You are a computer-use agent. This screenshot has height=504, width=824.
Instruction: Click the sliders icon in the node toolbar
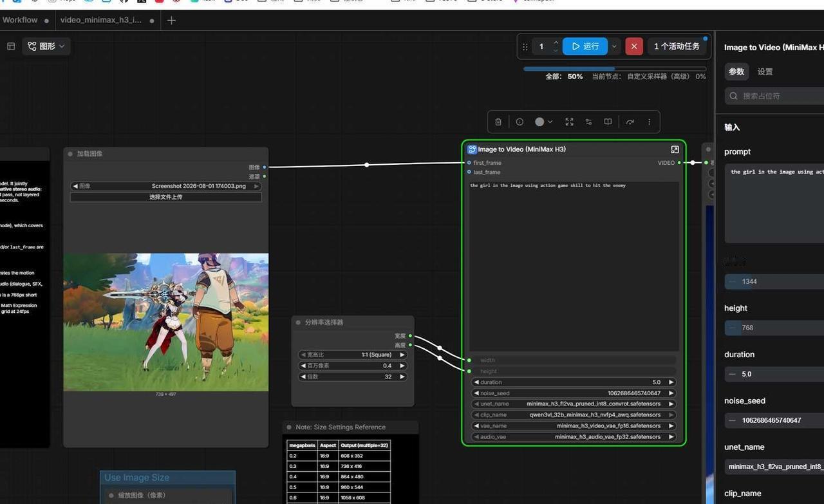[x=588, y=122]
